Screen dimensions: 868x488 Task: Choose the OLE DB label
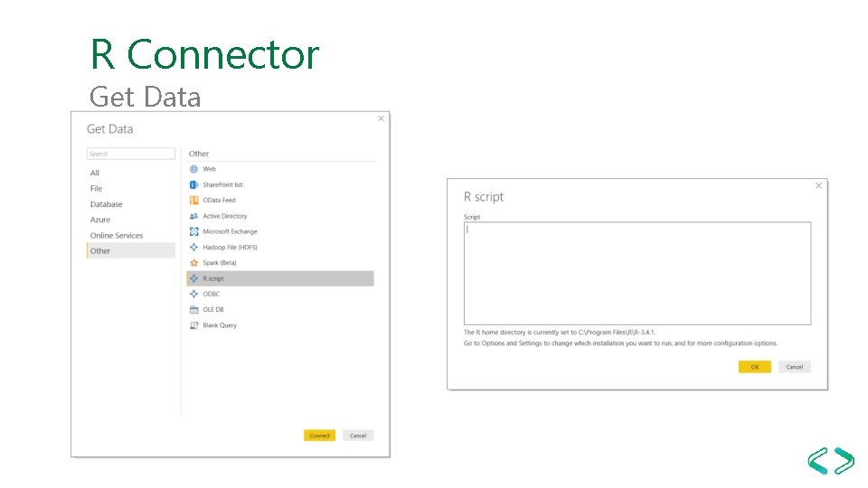213,310
